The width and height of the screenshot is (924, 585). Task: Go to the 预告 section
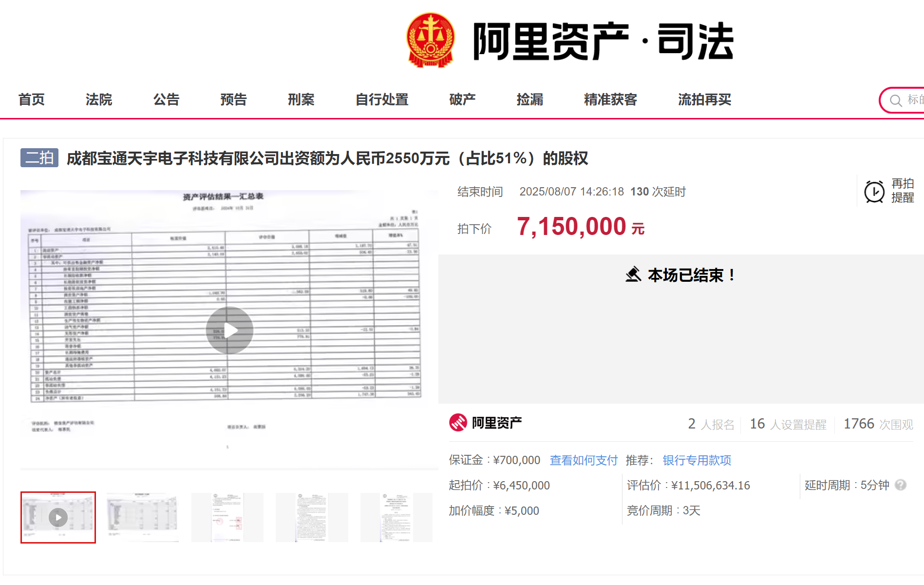[x=234, y=99]
